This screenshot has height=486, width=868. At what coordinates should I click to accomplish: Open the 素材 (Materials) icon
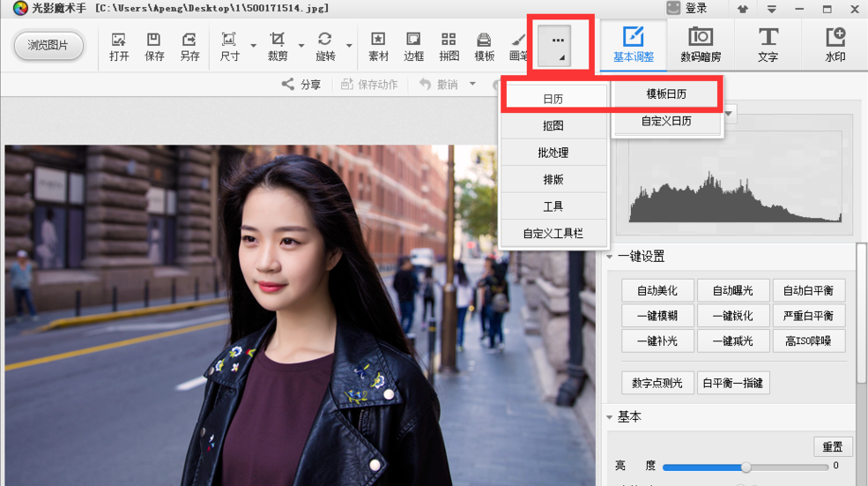coord(378,41)
